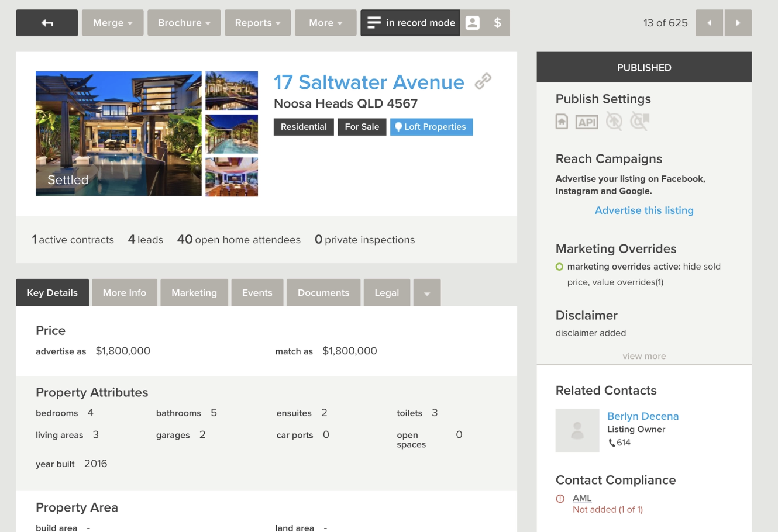778x532 pixels.
Task: Click the advertise as $1,800,000 value
Action: point(123,351)
